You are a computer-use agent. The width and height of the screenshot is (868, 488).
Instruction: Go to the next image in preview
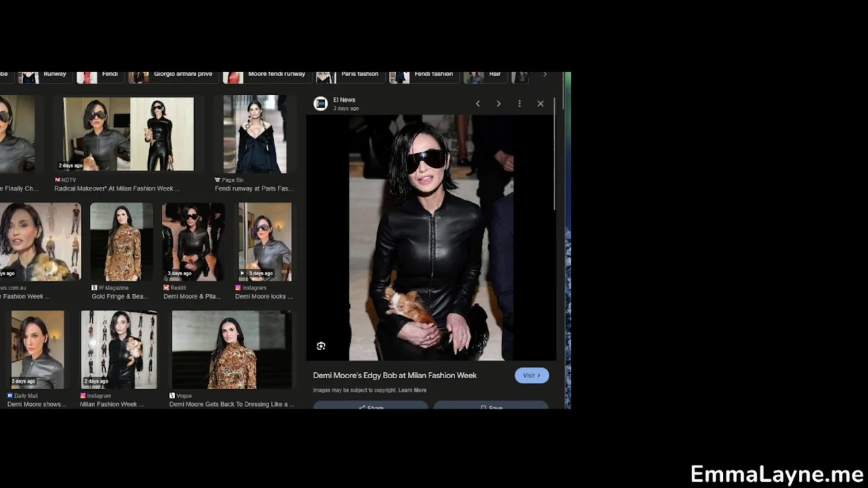498,104
